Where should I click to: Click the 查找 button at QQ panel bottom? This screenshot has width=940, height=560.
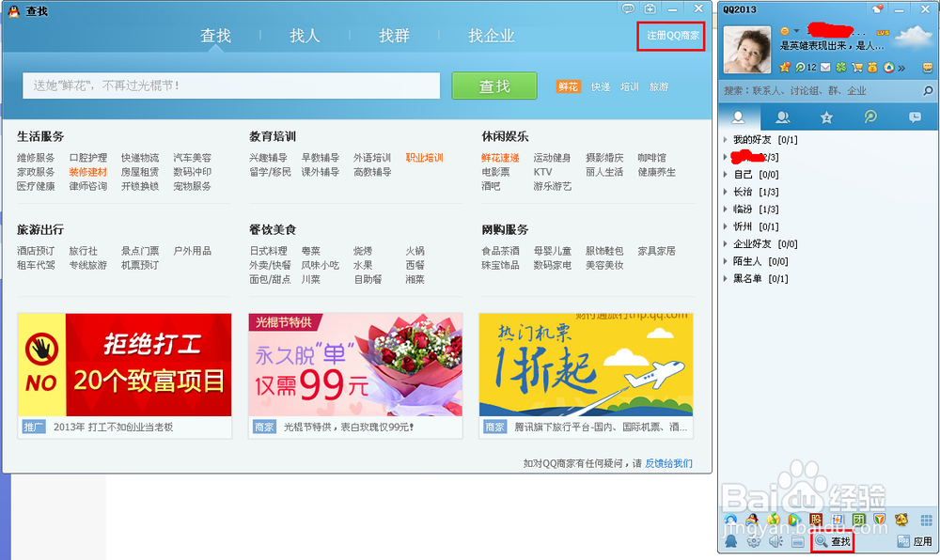pos(833,541)
